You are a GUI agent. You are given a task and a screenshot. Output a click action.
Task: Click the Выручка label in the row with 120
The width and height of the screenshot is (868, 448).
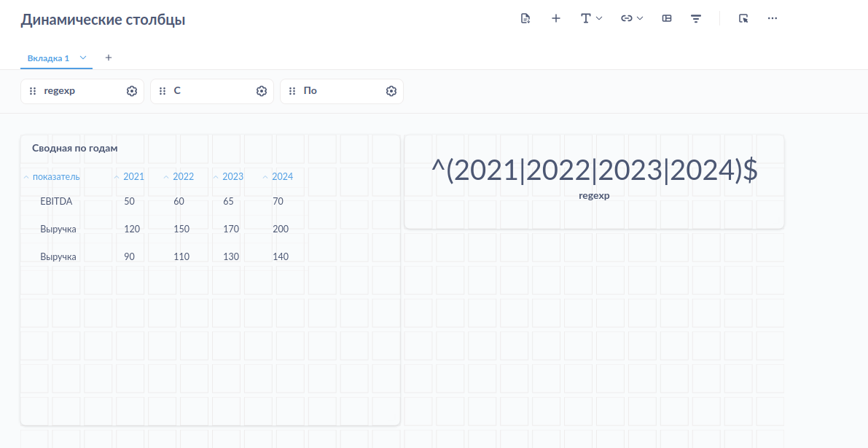58,229
